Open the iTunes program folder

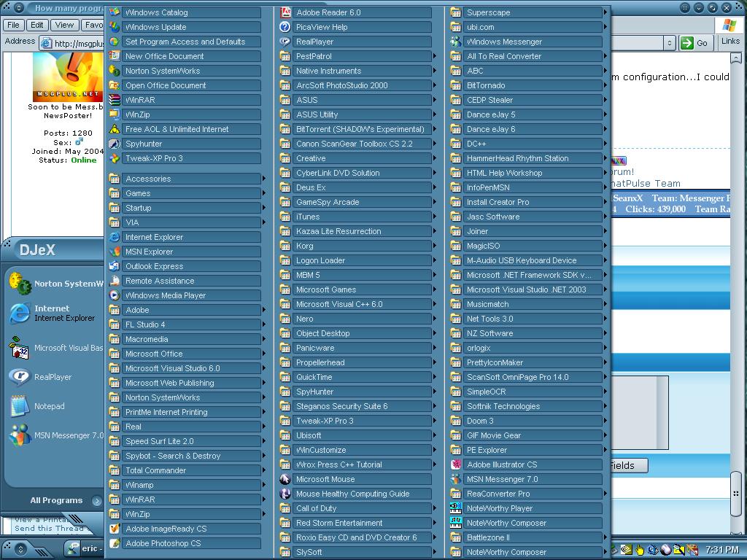click(x=355, y=217)
